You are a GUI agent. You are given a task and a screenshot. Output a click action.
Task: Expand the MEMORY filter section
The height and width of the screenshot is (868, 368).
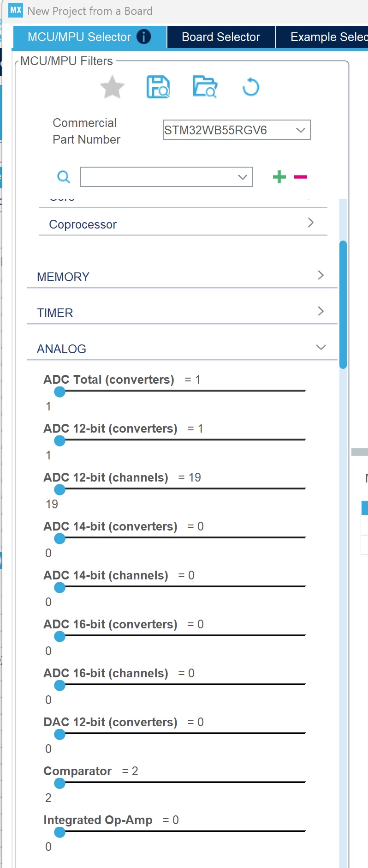pos(182,276)
